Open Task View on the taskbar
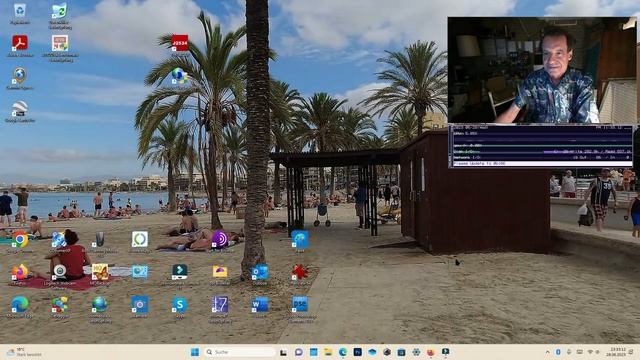The image size is (640, 360). pyautogui.click(x=283, y=352)
